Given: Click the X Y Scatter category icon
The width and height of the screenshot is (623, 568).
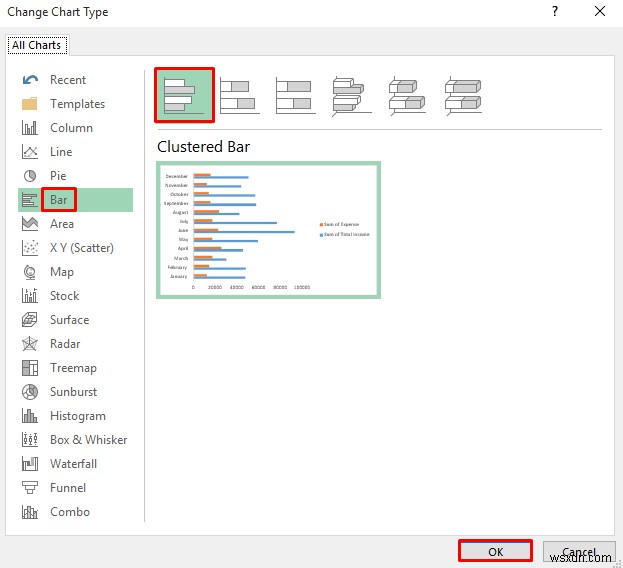Looking at the screenshot, I should (x=30, y=248).
